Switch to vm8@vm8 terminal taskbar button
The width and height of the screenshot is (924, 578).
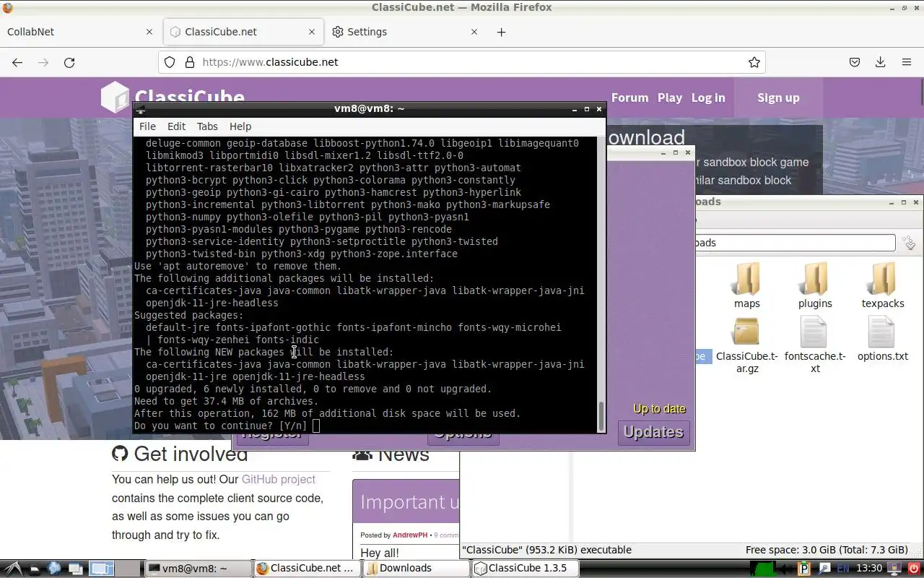tap(199, 569)
